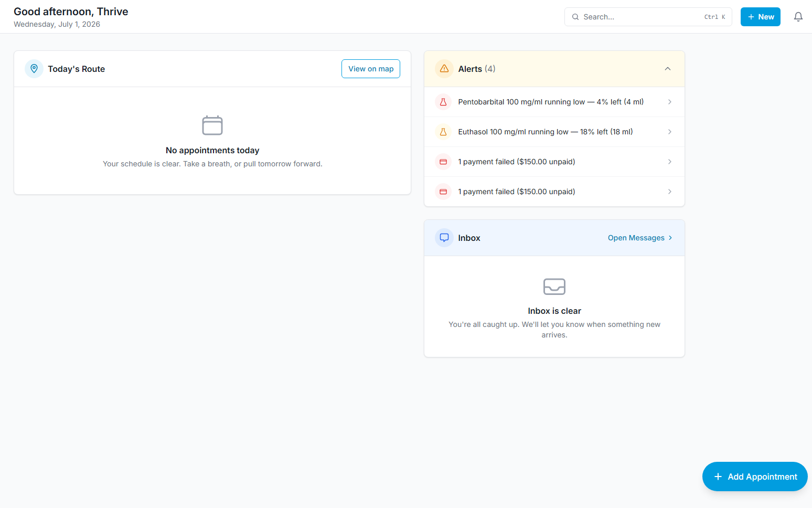Expand the Euthasol low-stock alert chevron
812x508 pixels.
[670, 132]
